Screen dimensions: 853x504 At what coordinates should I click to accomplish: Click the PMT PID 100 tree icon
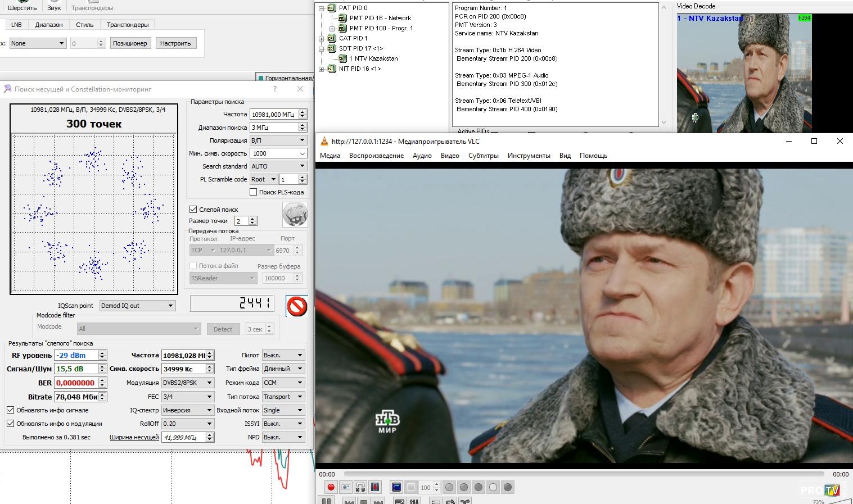coord(342,28)
